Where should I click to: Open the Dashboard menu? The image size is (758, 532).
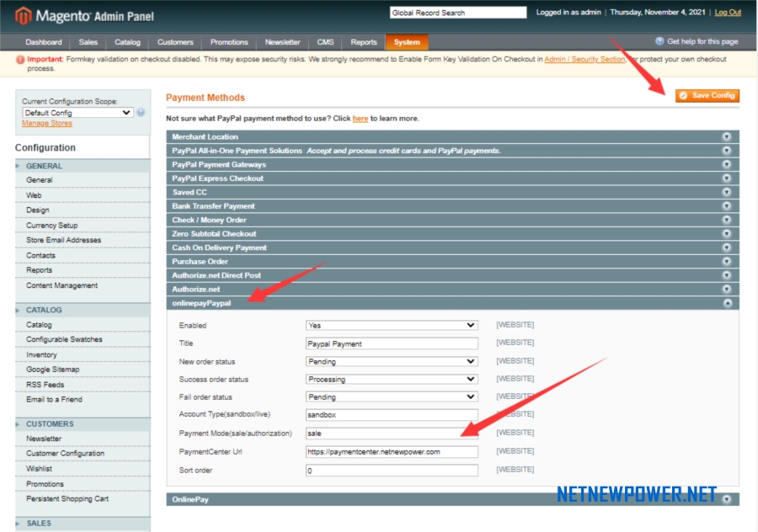click(x=44, y=42)
